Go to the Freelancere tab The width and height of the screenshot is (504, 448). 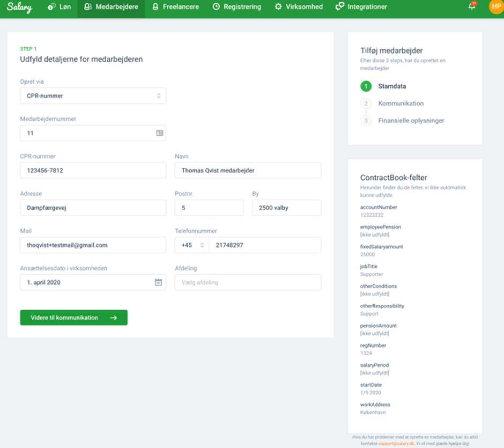pos(175,7)
